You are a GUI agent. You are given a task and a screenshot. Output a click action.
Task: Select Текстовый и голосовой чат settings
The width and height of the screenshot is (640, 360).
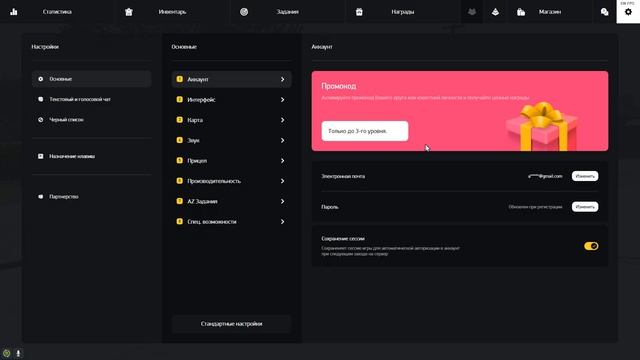tap(91, 99)
